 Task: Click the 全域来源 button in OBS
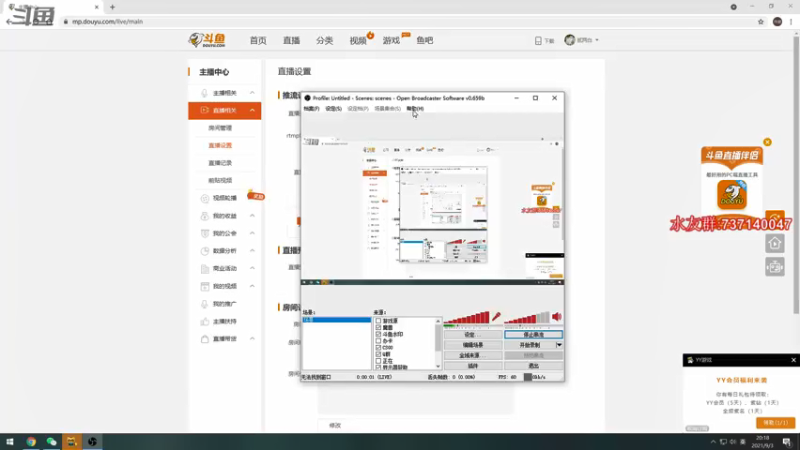[x=473, y=356]
